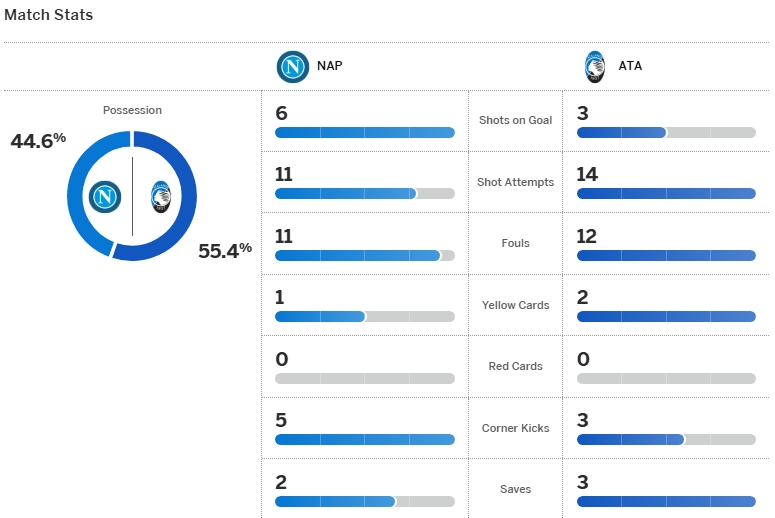Viewport: 775px width, 518px height.
Task: Click Napoli's Corner Kicks bar
Action: tap(364, 440)
